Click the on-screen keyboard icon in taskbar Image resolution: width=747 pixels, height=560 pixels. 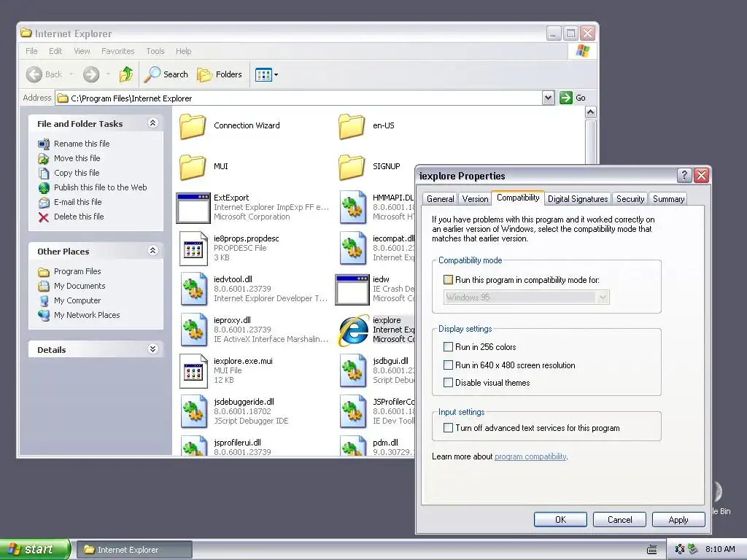click(652, 550)
